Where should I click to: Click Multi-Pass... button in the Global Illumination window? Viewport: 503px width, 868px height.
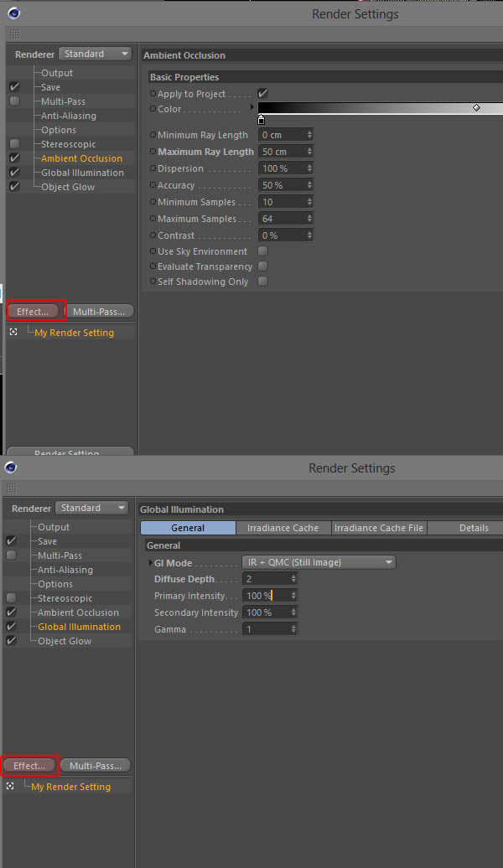96,766
